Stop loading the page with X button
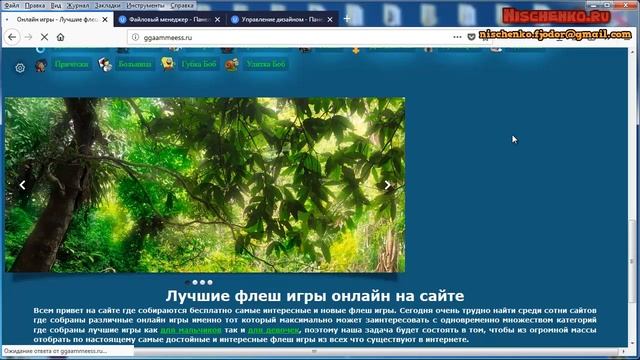Image resolution: width=640 pixels, height=360 pixels. [44, 37]
